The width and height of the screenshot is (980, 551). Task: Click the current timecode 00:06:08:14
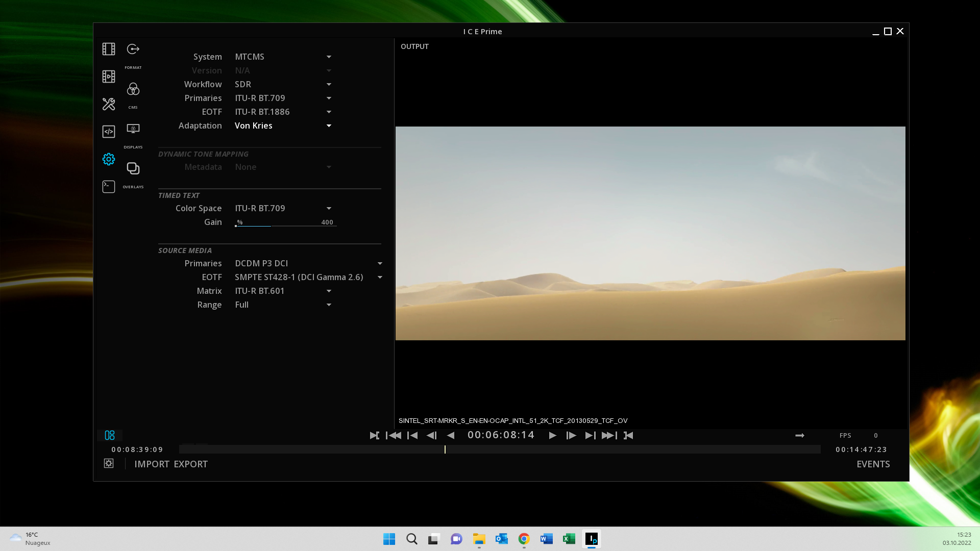pyautogui.click(x=501, y=435)
